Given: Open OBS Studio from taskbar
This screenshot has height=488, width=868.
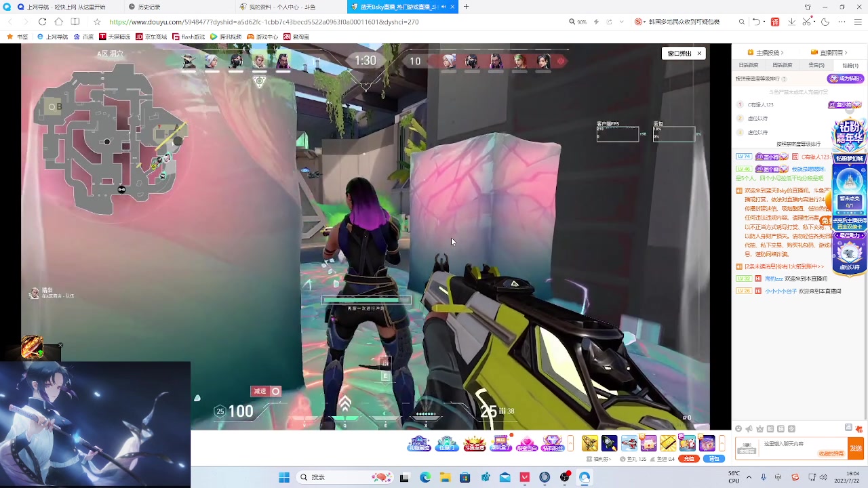Looking at the screenshot, I should (x=564, y=477).
